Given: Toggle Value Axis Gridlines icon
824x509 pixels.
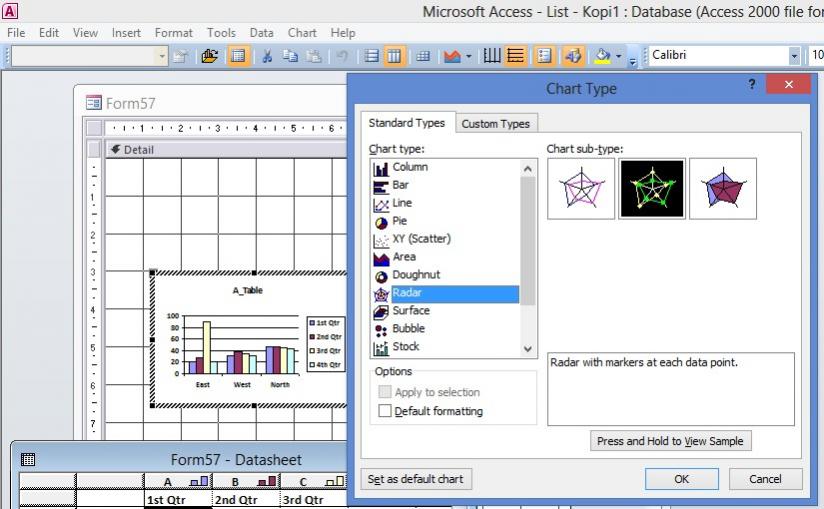Looking at the screenshot, I should (x=516, y=55).
